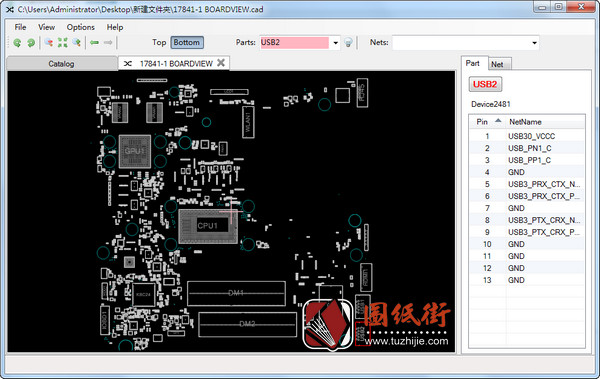Viewport: 600px width, 379px height.
Task: Select pin 3 USB_PP1_C row
Action: click(x=527, y=160)
